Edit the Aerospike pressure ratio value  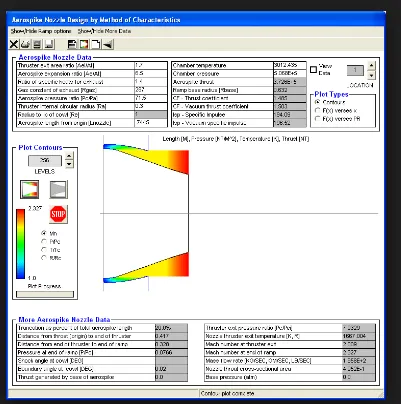[151, 98]
